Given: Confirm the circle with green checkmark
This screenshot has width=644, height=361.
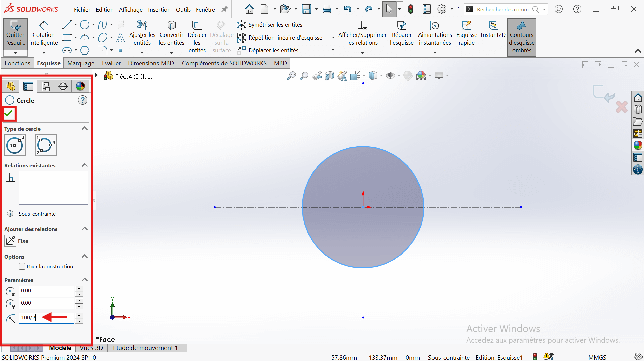Looking at the screenshot, I should pyautogui.click(x=9, y=114).
